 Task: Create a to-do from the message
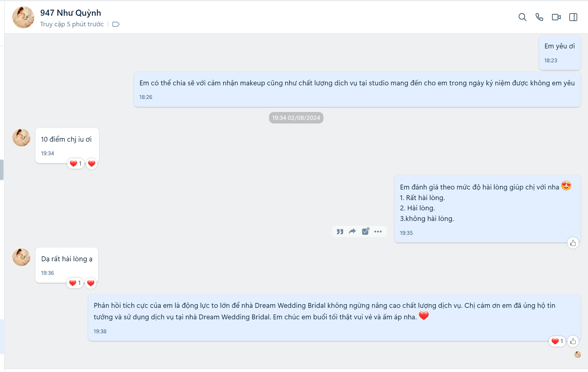pyautogui.click(x=365, y=232)
